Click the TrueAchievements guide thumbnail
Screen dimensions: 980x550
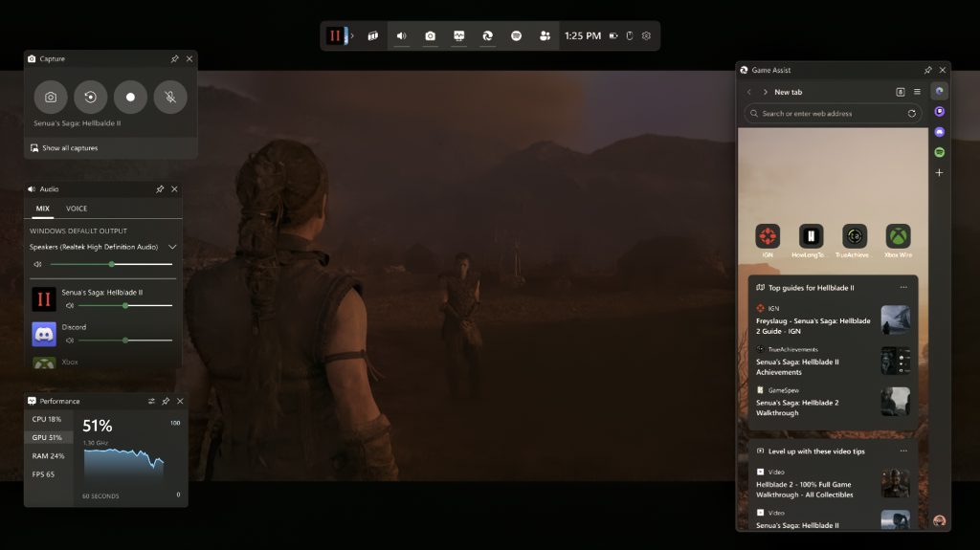tap(895, 361)
